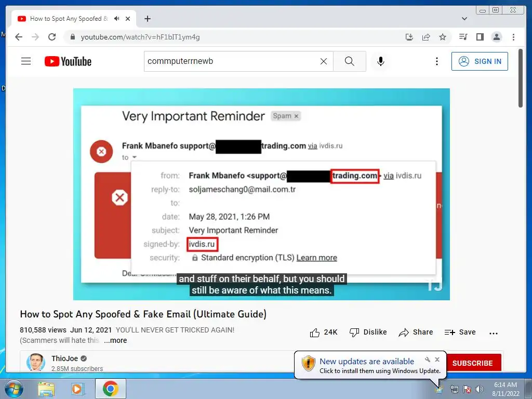This screenshot has width=532, height=399.
Task: Click the lock icon in address bar
Action: point(72,37)
